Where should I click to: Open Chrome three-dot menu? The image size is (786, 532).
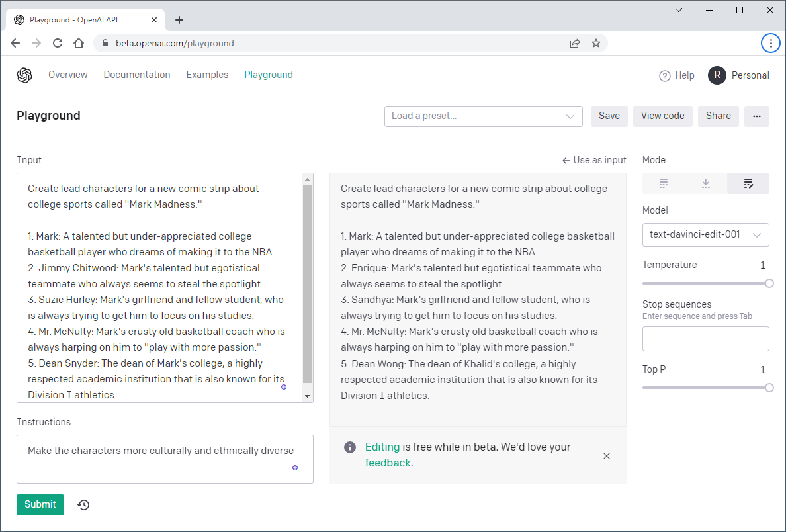pyautogui.click(x=771, y=43)
